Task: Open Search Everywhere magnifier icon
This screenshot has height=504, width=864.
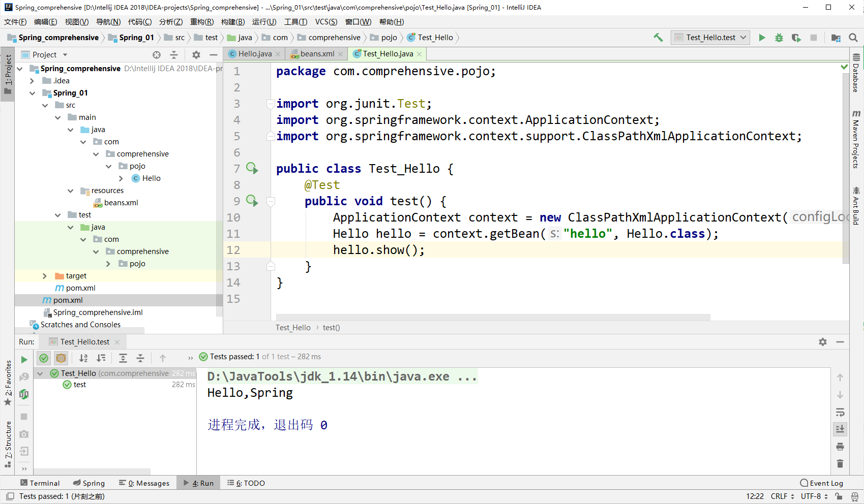Action: 853,38
